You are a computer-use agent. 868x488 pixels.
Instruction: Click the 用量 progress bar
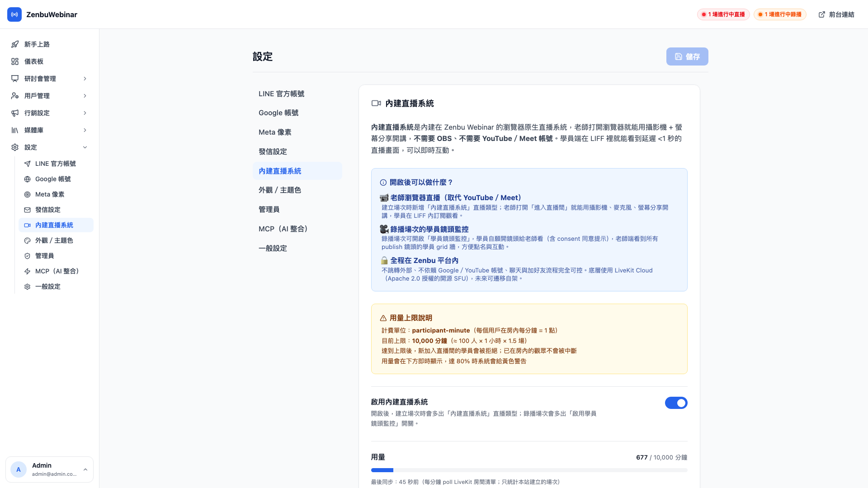[x=529, y=470]
